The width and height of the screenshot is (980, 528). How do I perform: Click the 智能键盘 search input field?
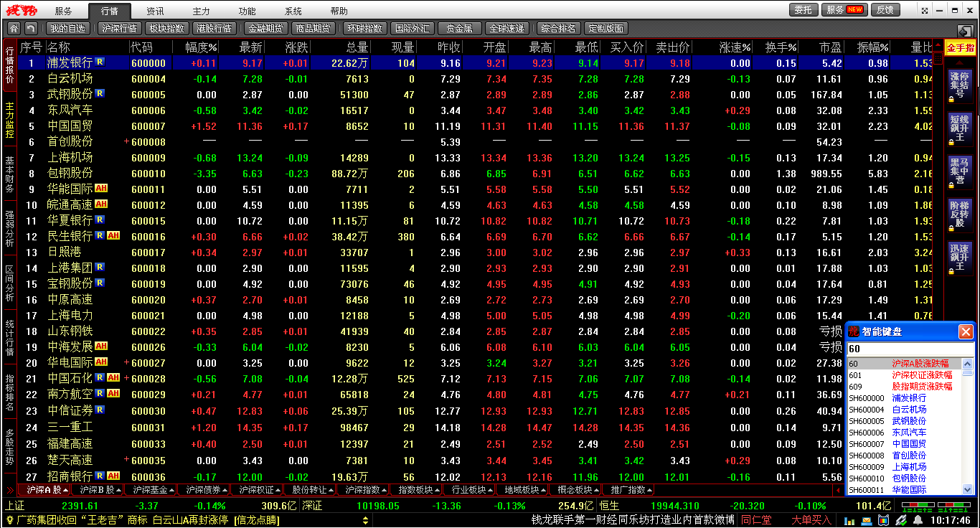click(910, 349)
